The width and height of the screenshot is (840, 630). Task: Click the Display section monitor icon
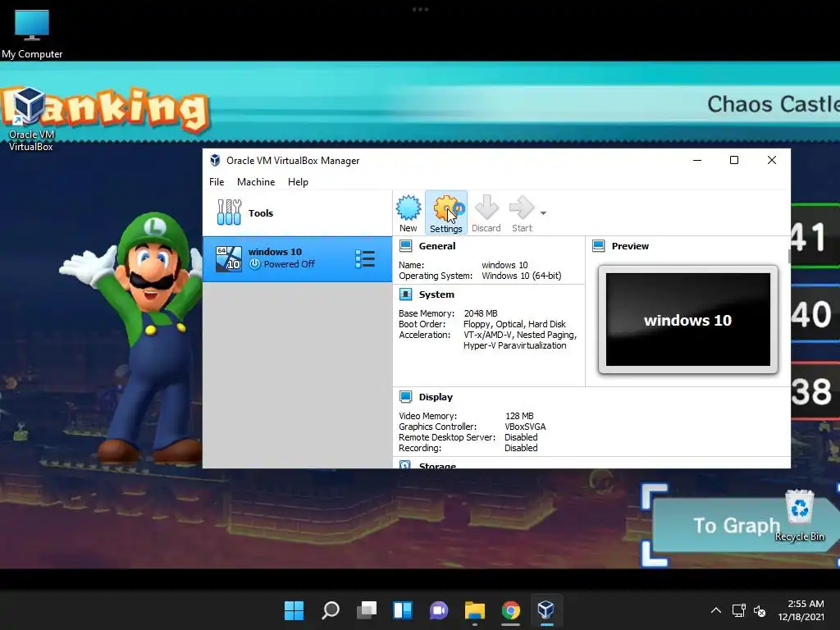pyautogui.click(x=405, y=397)
